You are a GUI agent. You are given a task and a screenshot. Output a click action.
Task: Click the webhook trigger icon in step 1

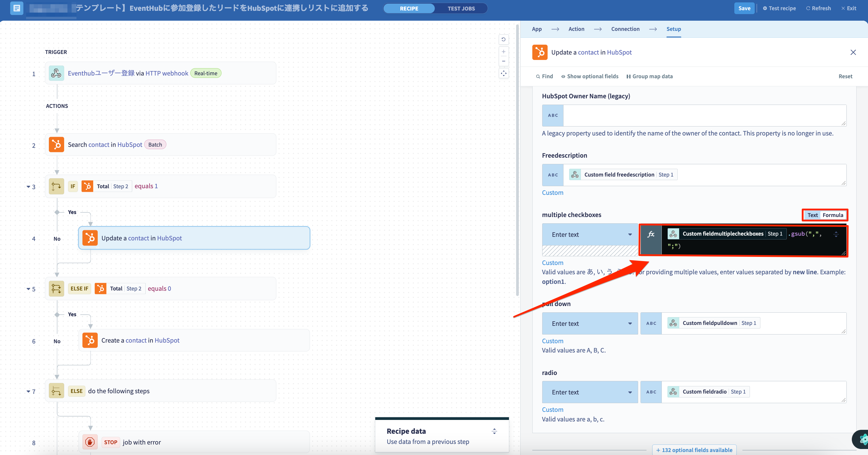(56, 73)
